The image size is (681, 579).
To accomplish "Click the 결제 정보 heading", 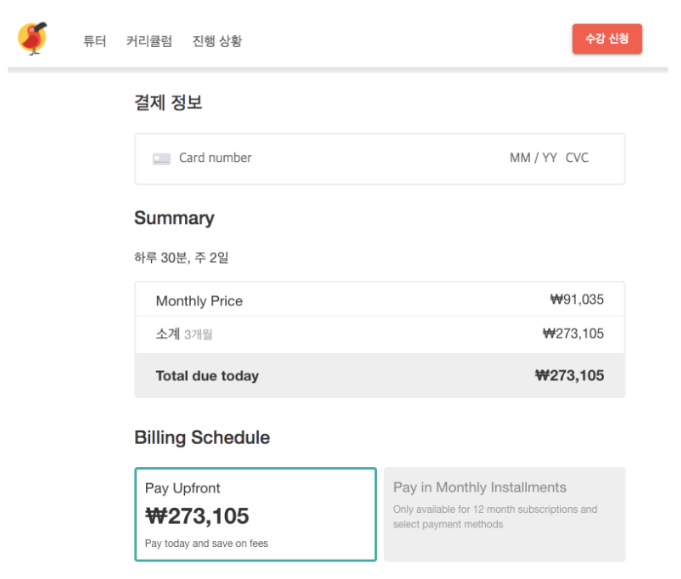I will tap(168, 102).
